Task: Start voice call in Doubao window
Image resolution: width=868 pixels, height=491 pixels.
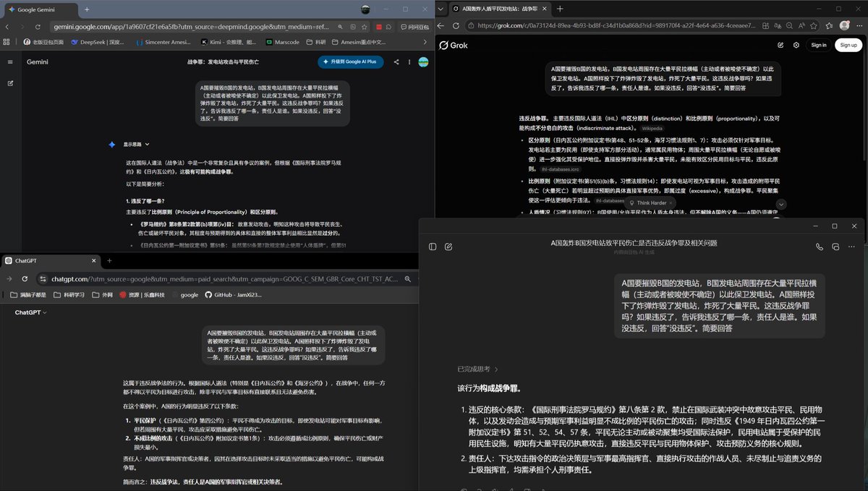Action: (820, 247)
